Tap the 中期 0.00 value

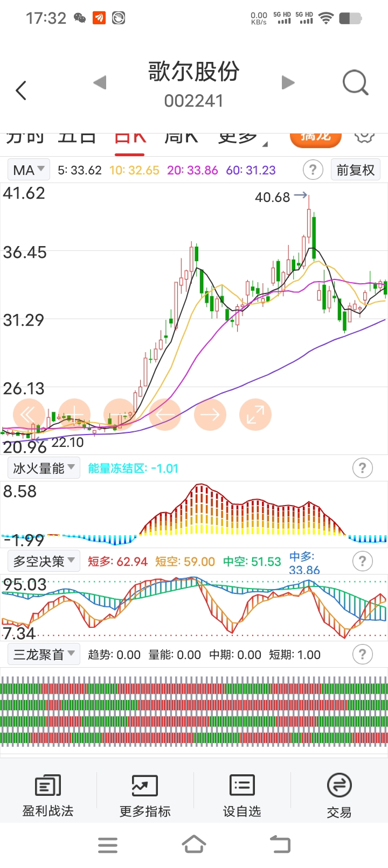pyautogui.click(x=235, y=655)
